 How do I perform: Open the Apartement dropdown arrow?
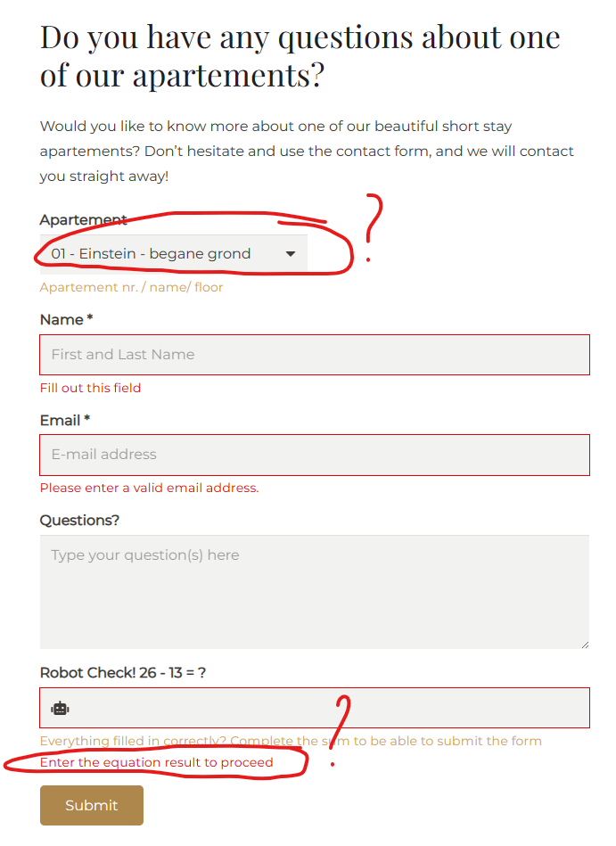(x=291, y=253)
